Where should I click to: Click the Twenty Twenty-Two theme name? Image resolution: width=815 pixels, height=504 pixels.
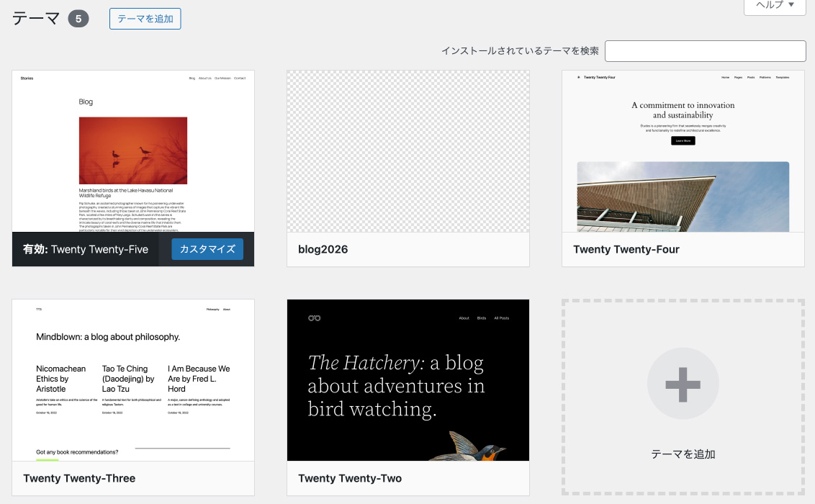350,478
